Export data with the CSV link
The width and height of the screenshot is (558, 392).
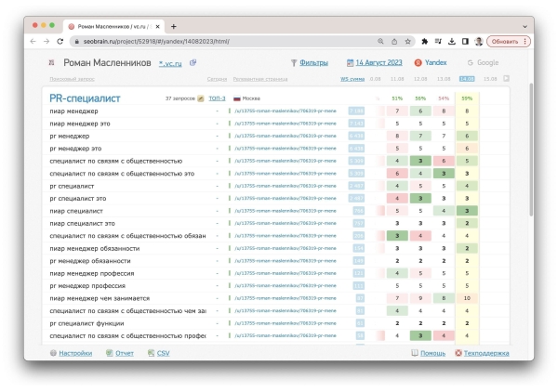tap(163, 353)
